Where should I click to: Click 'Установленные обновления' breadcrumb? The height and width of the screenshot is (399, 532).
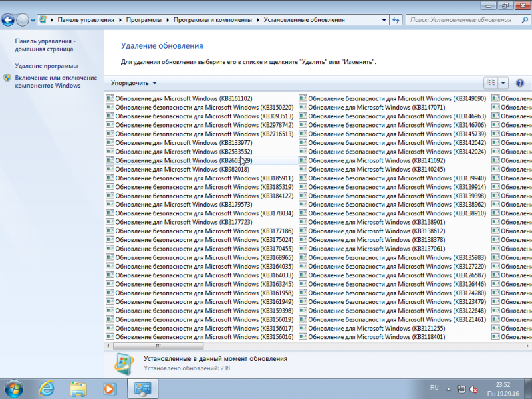coord(305,20)
